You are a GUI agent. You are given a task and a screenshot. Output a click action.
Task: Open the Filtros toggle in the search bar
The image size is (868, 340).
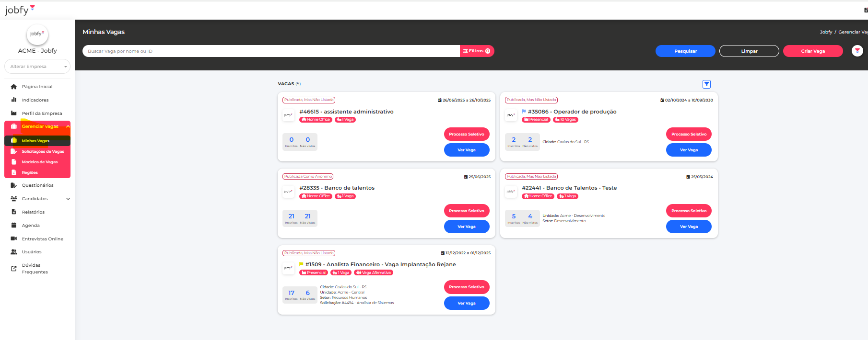pyautogui.click(x=477, y=51)
